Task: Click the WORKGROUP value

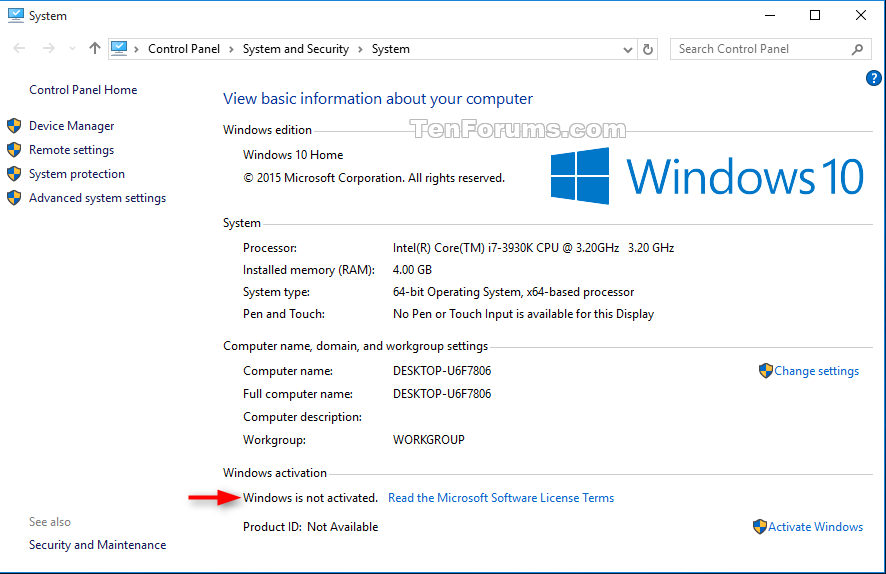Action: point(429,440)
